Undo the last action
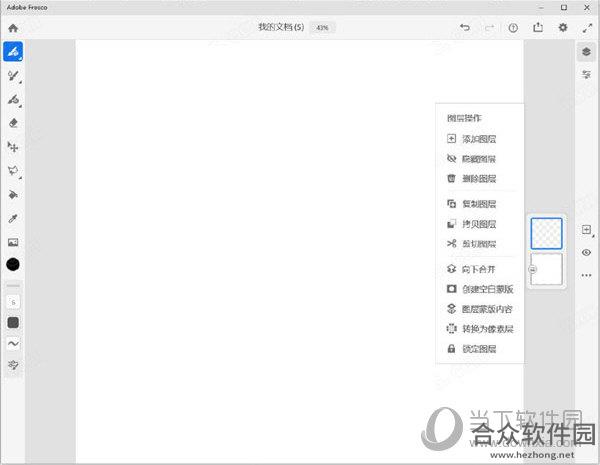This screenshot has width=600, height=465. click(x=465, y=28)
